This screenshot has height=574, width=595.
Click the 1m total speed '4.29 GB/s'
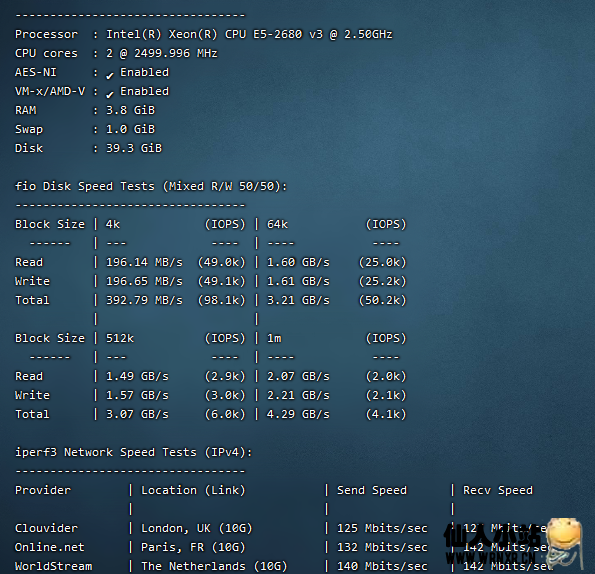tap(298, 414)
